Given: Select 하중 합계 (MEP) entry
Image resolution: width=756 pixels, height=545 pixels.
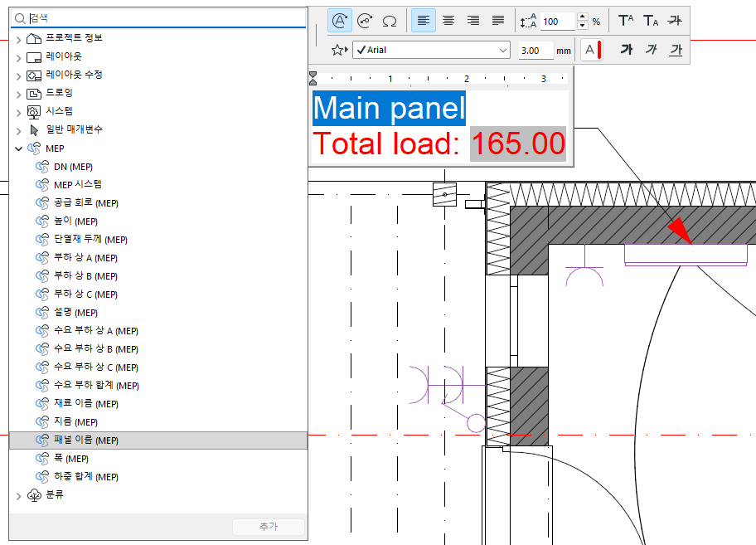Looking at the screenshot, I should tap(158, 476).
